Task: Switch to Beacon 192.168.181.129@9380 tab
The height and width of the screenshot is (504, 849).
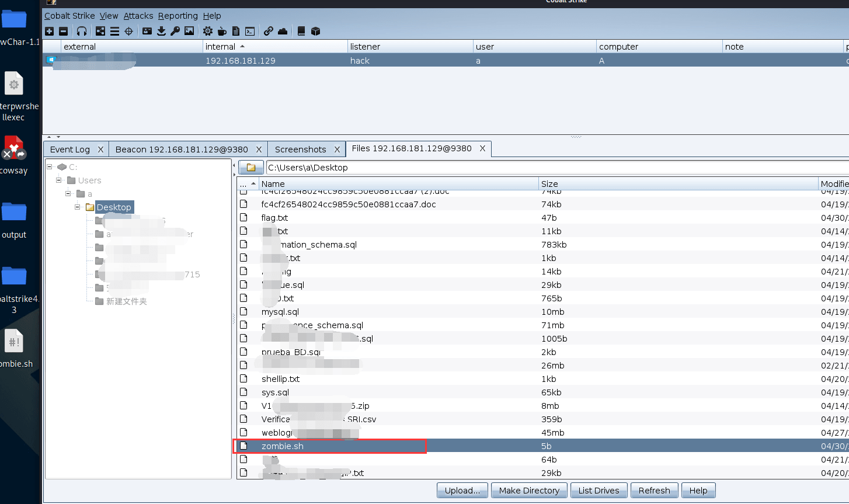Action: click(182, 149)
